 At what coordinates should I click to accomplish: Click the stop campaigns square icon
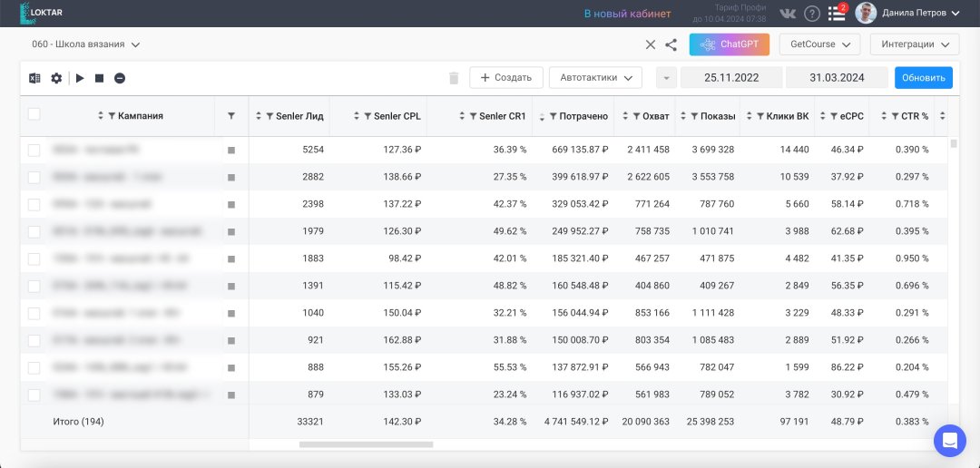pyautogui.click(x=100, y=78)
